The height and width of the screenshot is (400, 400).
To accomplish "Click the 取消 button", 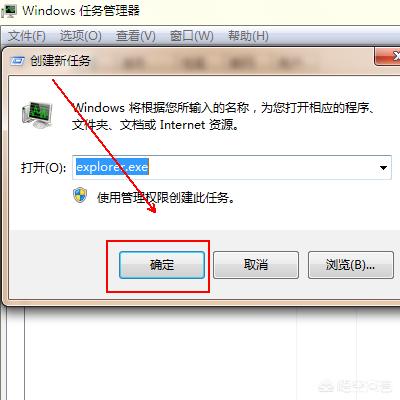I will click(x=256, y=265).
